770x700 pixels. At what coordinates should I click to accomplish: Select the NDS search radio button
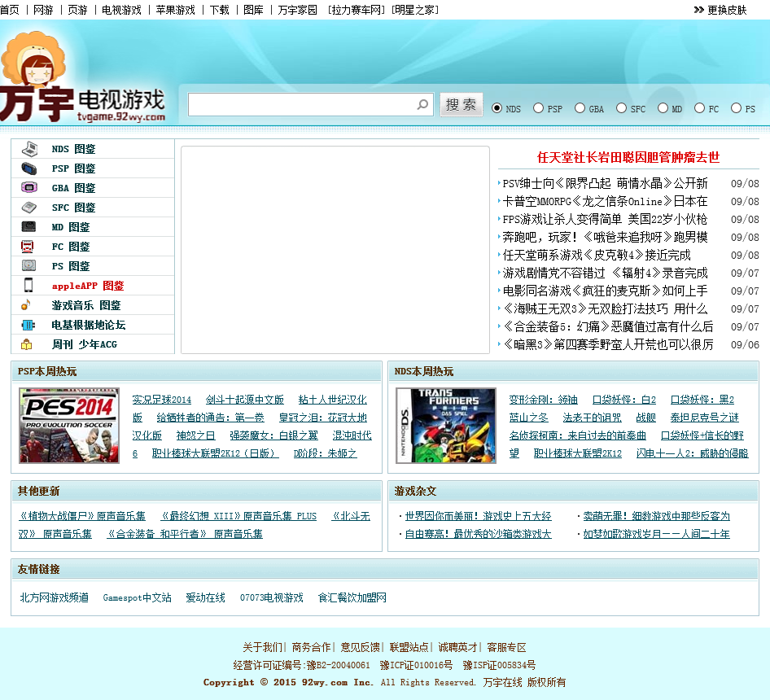click(497, 108)
